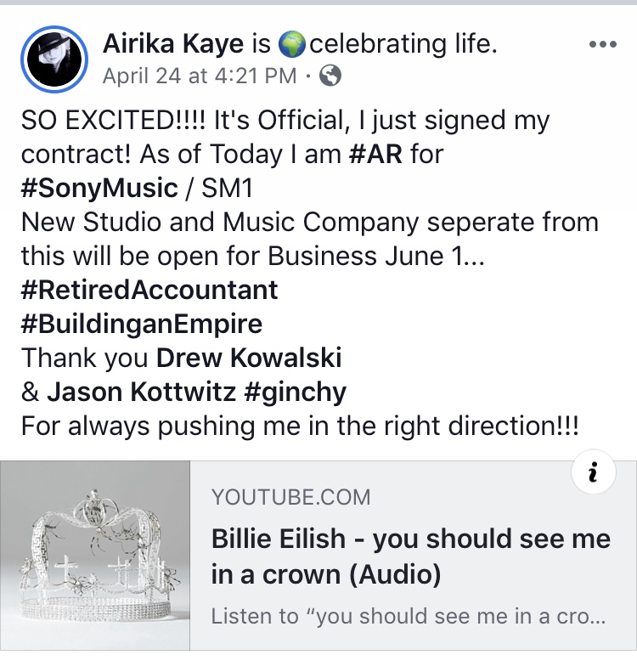Click the 'celebrating life' activity text

pos(403,44)
